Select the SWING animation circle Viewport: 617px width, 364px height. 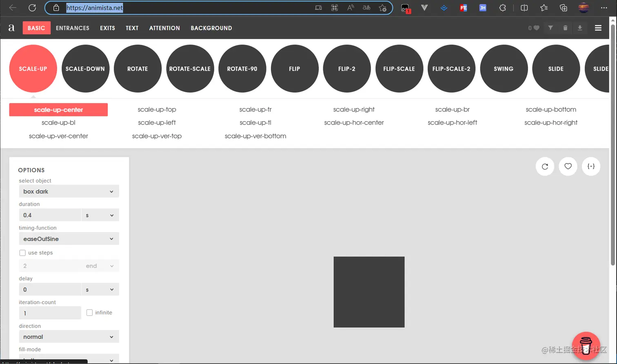point(504,69)
